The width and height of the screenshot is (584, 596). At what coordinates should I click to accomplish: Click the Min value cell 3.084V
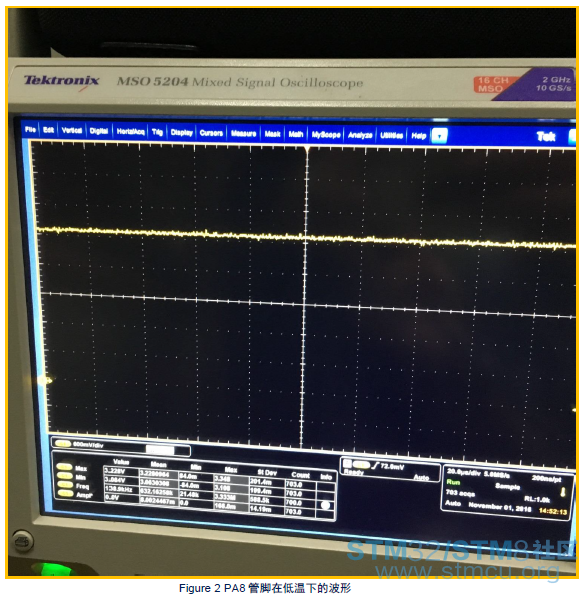121,480
